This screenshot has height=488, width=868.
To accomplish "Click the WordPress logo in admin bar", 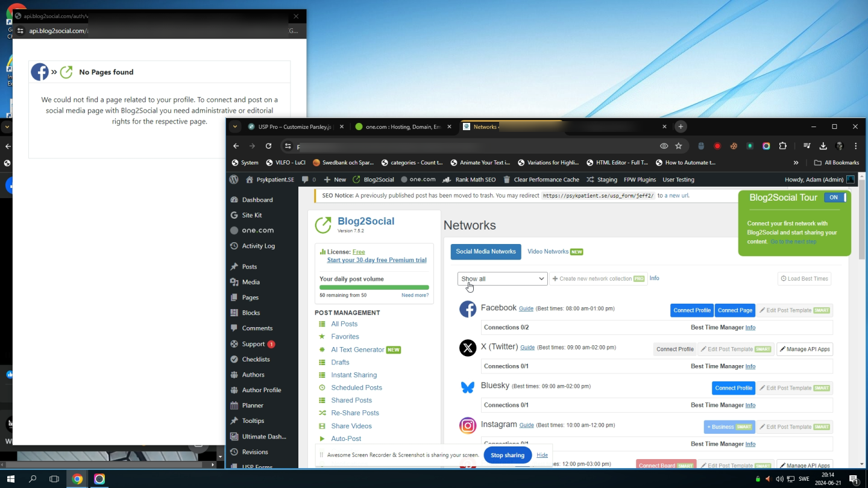I will click(234, 180).
